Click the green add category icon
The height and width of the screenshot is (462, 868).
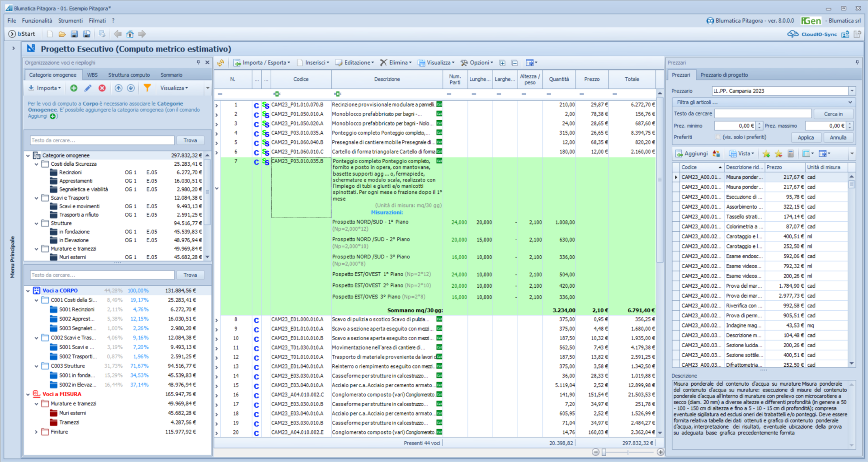coord(74,88)
